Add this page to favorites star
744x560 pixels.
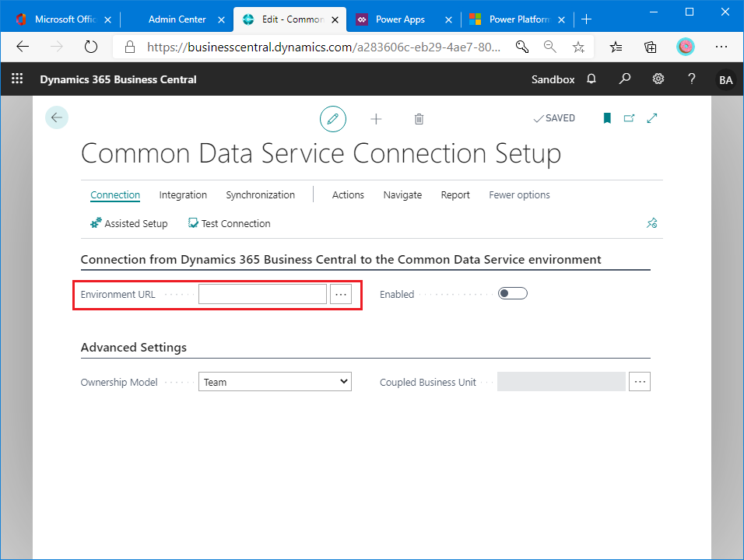[578, 47]
